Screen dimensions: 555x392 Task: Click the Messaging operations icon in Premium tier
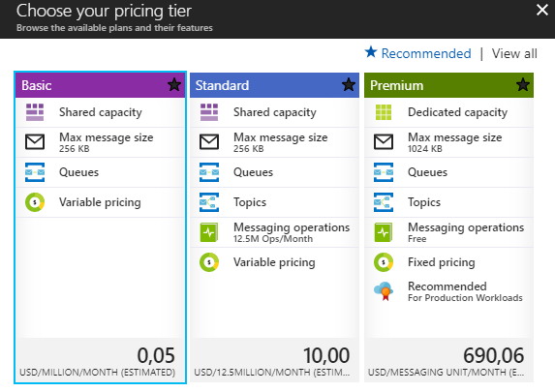click(x=384, y=232)
